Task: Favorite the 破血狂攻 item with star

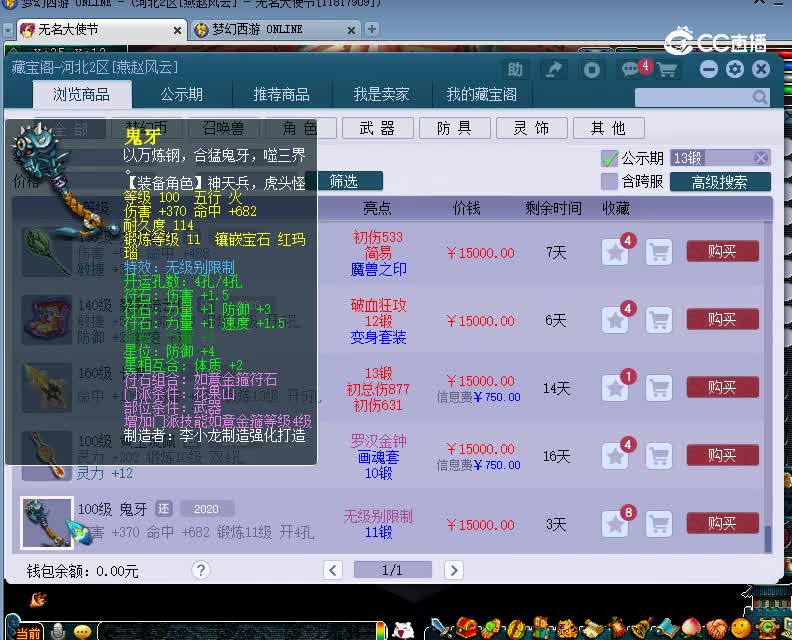Action: [615, 320]
